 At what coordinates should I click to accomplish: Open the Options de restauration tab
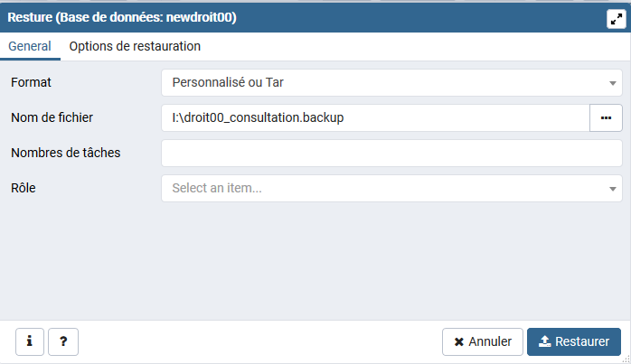tap(135, 46)
